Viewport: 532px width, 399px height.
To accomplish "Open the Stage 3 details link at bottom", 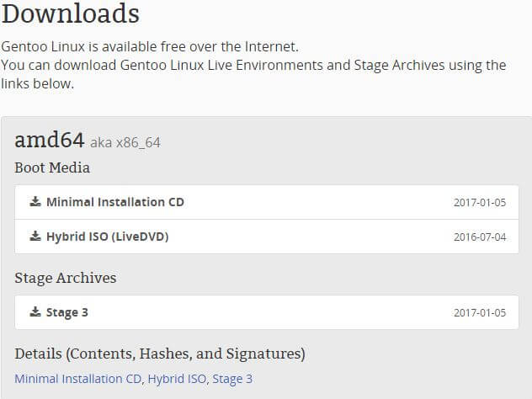I will click(x=232, y=379).
